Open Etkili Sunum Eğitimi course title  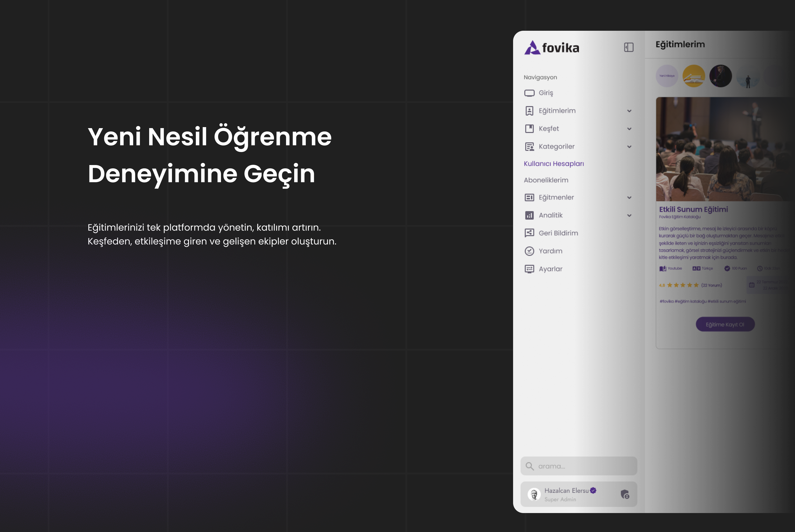693,209
